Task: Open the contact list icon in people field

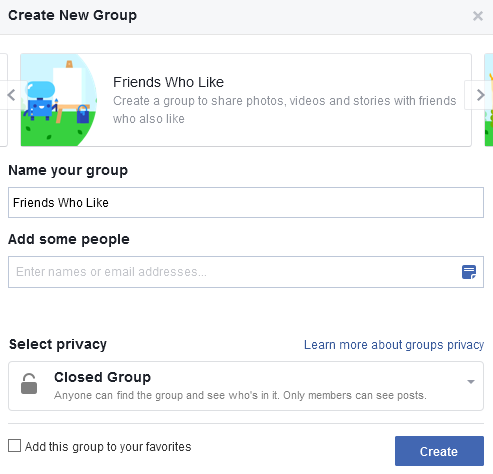Action: [469, 272]
